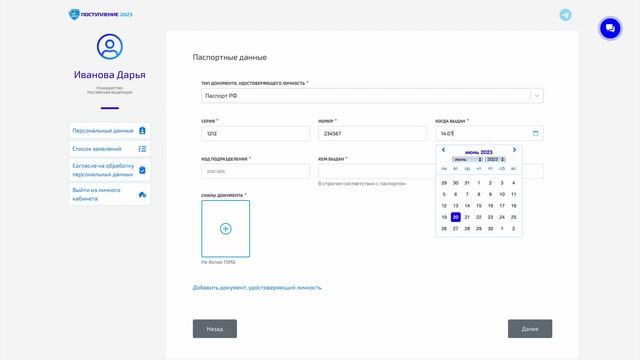Image resolution: width=640 pixels, height=360 pixels.
Task: Select day 16 in the calendar
Action: 490,206
